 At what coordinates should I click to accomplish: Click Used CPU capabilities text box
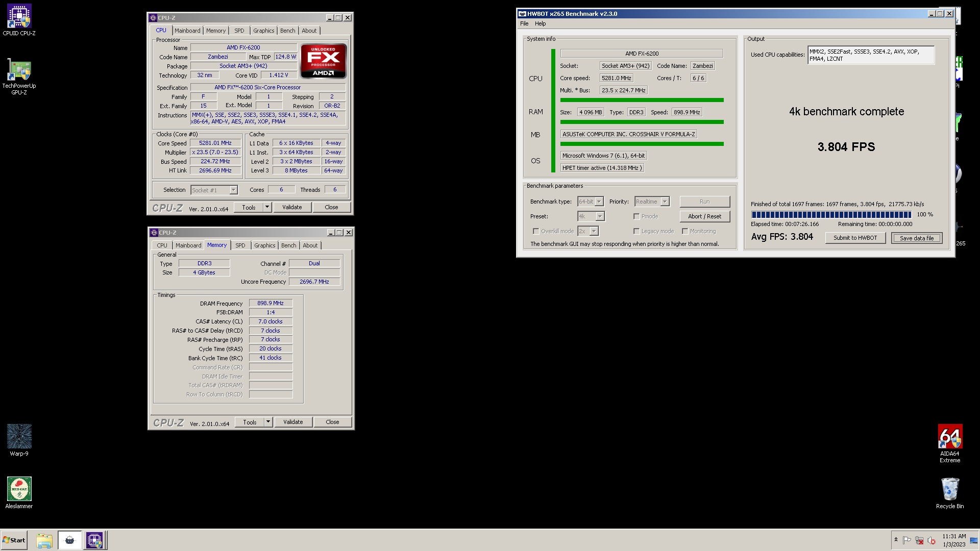point(871,55)
